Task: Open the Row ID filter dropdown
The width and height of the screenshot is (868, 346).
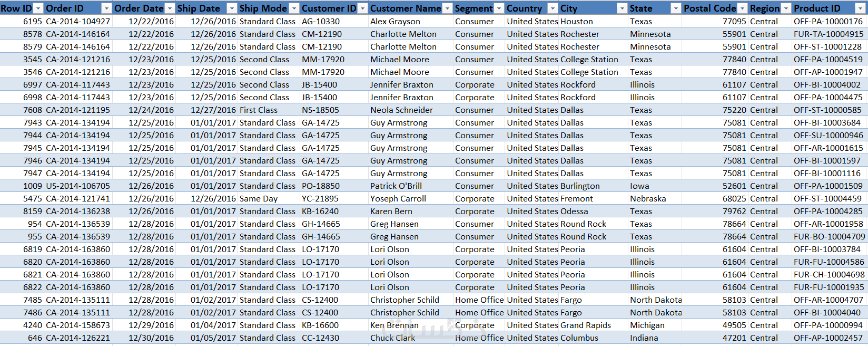Action: (x=38, y=8)
